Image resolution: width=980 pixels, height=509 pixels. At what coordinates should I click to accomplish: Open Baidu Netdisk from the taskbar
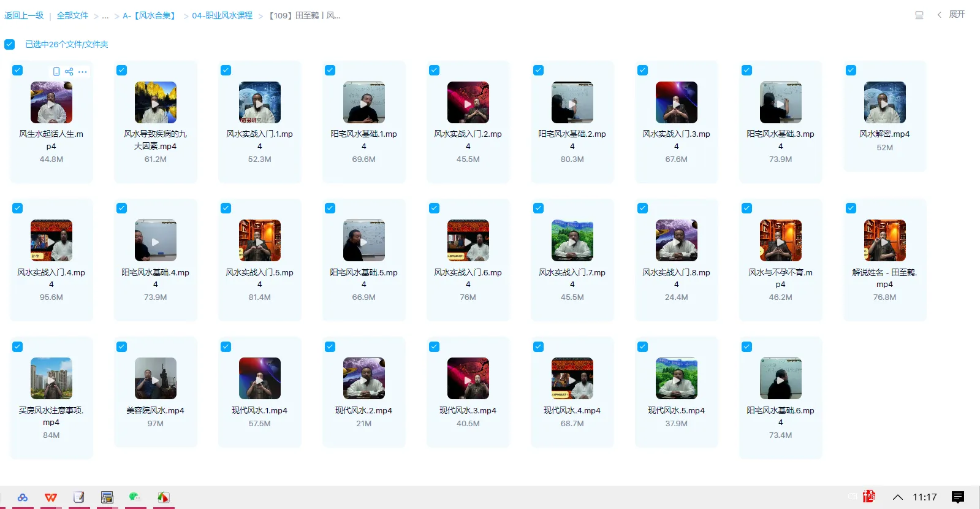click(x=23, y=497)
